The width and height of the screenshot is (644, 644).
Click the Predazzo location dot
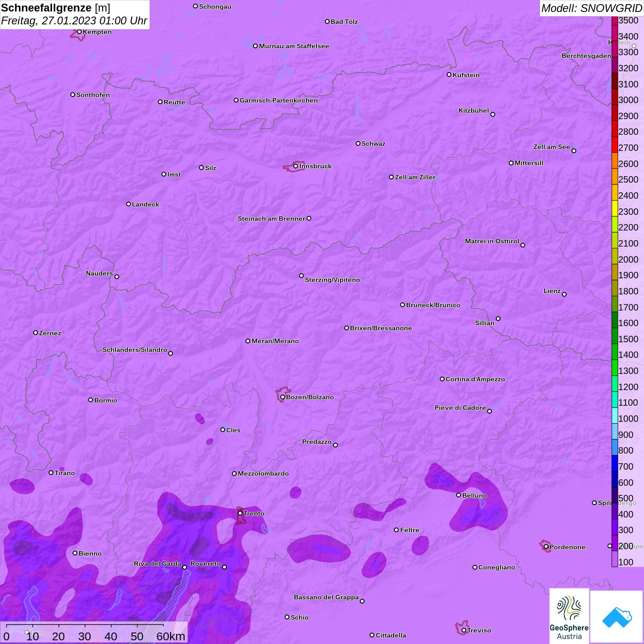[x=335, y=445]
